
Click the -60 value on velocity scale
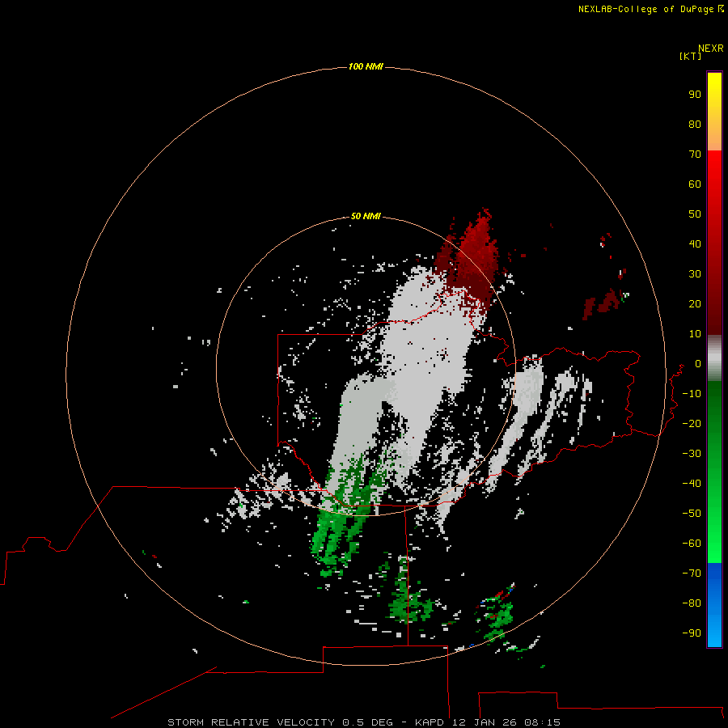pos(692,544)
